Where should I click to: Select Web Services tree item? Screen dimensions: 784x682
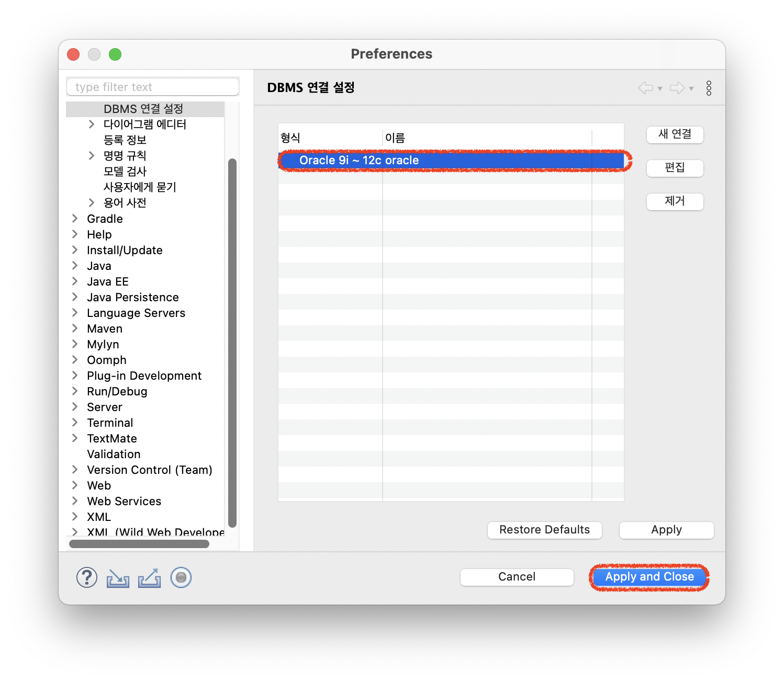point(124,501)
